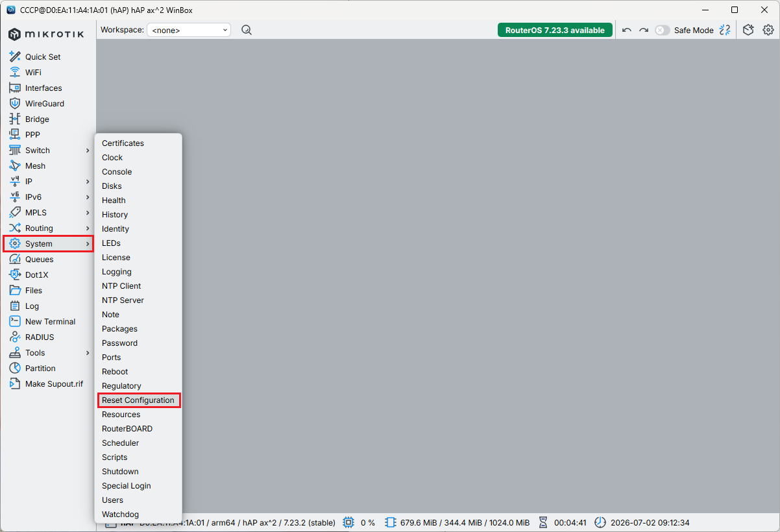
Task: Click the redo arrow icon
Action: click(644, 30)
